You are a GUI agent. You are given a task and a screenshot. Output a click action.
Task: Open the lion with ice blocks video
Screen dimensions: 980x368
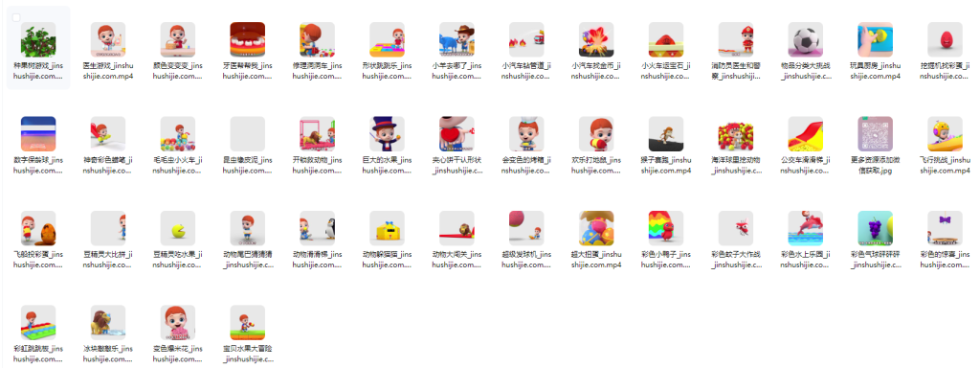click(x=108, y=323)
